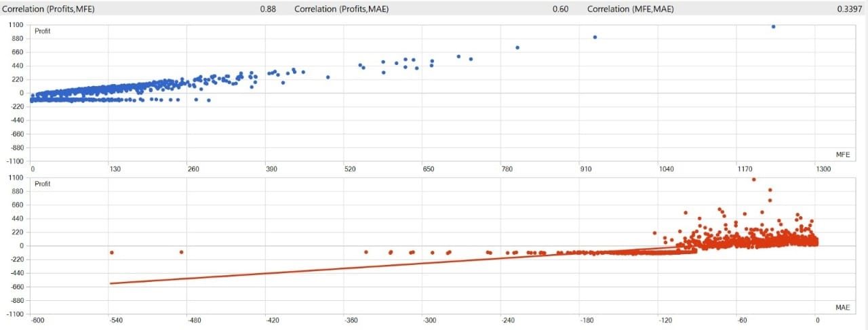Image resolution: width=868 pixels, height=330 pixels.
Task: Select the 0.3397 correlation value
Action: click(850, 9)
